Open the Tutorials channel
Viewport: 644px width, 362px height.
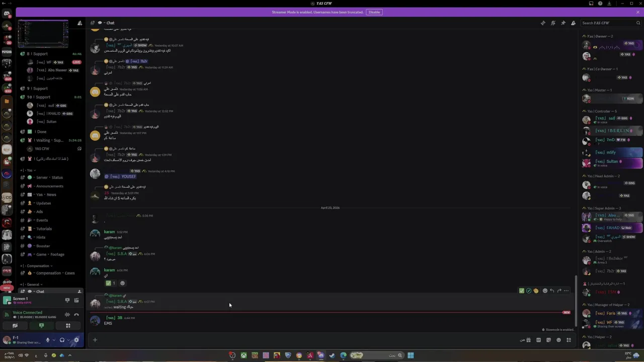pyautogui.click(x=50, y=229)
